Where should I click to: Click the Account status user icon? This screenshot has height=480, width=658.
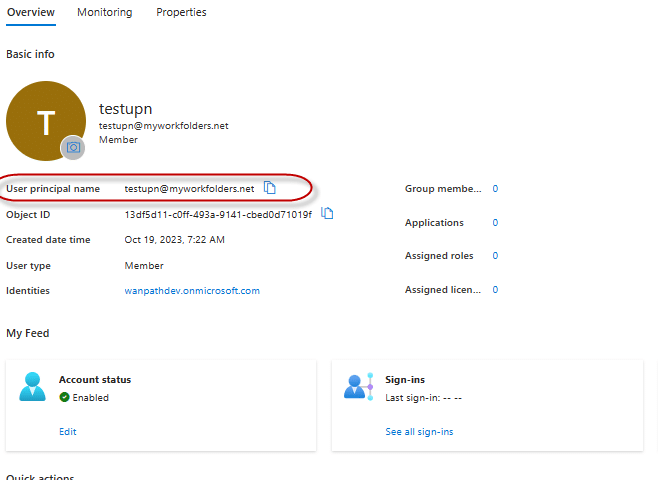pos(32,387)
